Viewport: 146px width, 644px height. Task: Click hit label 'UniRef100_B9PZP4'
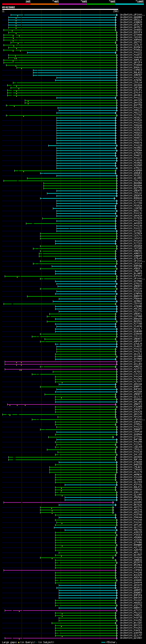pos(131,595)
